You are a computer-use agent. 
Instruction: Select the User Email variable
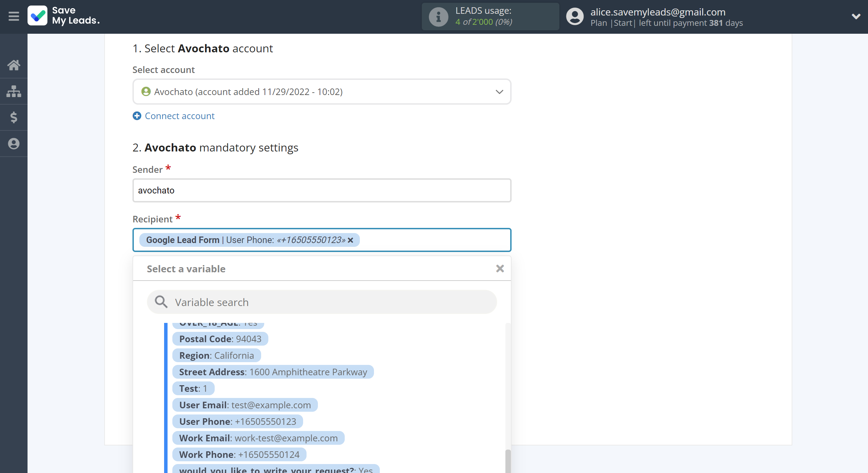(x=245, y=405)
